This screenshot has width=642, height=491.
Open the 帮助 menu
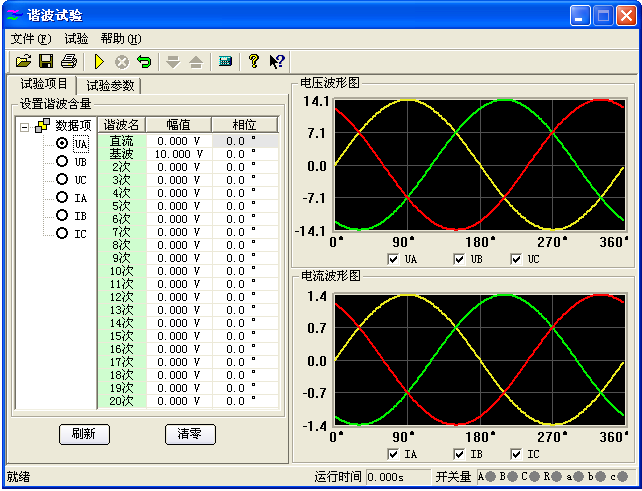120,38
